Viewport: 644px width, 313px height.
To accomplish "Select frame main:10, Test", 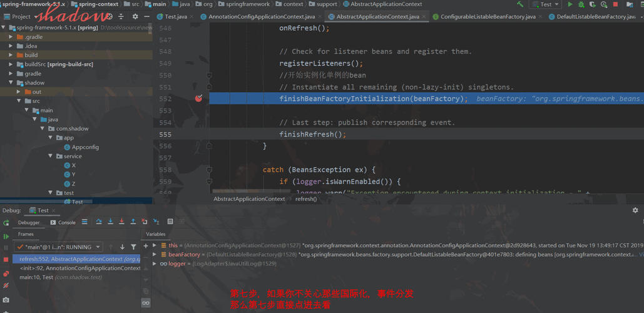I will 76,277.
